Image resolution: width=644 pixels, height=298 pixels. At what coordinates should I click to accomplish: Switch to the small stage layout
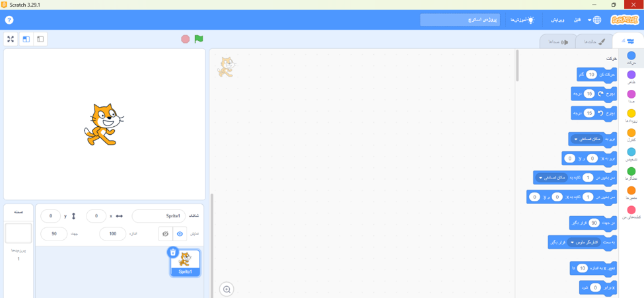point(40,39)
